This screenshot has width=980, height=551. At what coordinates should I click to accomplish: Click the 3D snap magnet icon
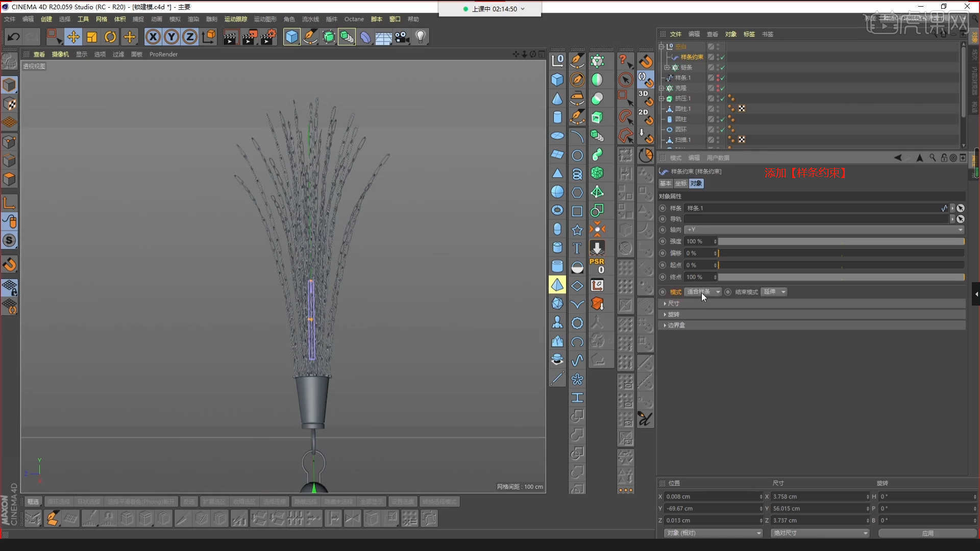click(645, 98)
